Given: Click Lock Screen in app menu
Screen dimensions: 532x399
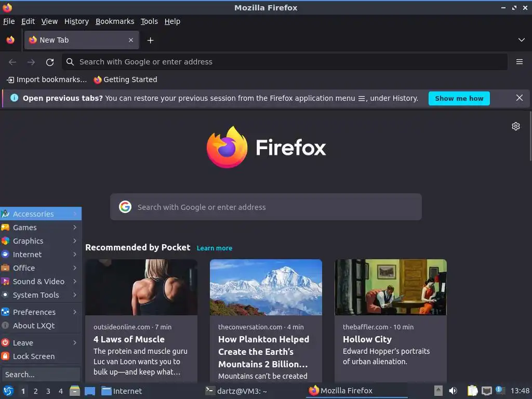Looking at the screenshot, I should tap(41, 356).
